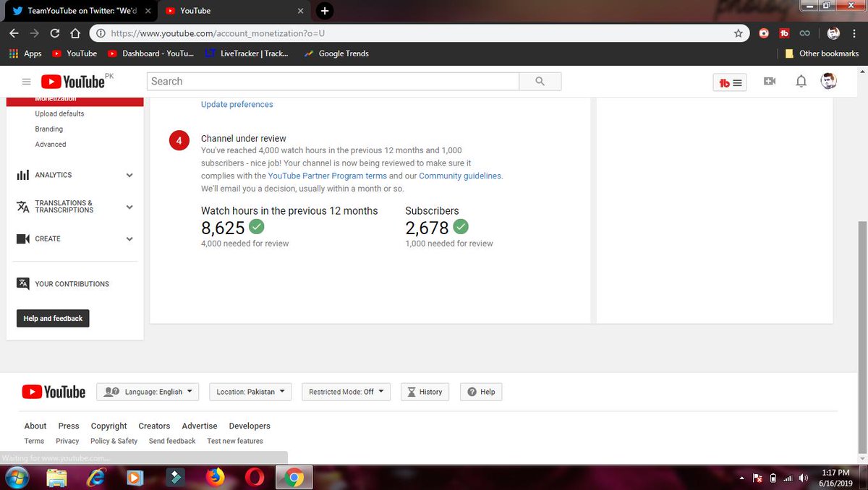This screenshot has width=868, height=490.
Task: Close the TeamYouTube Twitter tab
Action: point(148,11)
